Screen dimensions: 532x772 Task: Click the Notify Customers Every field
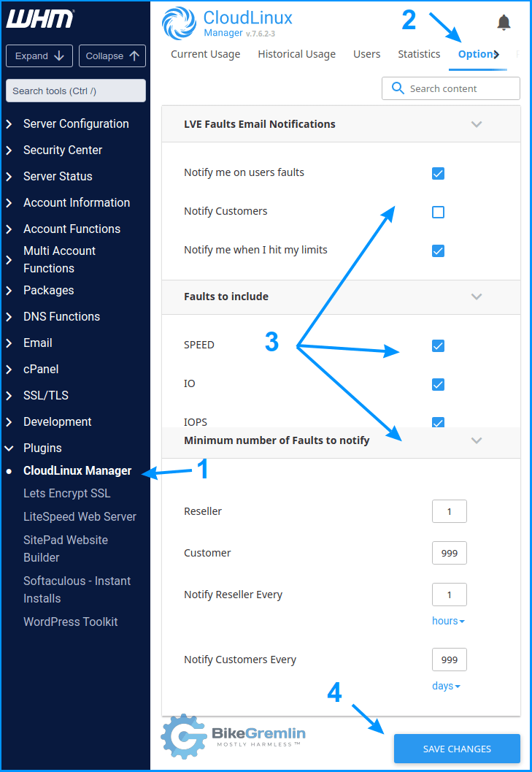pos(450,660)
